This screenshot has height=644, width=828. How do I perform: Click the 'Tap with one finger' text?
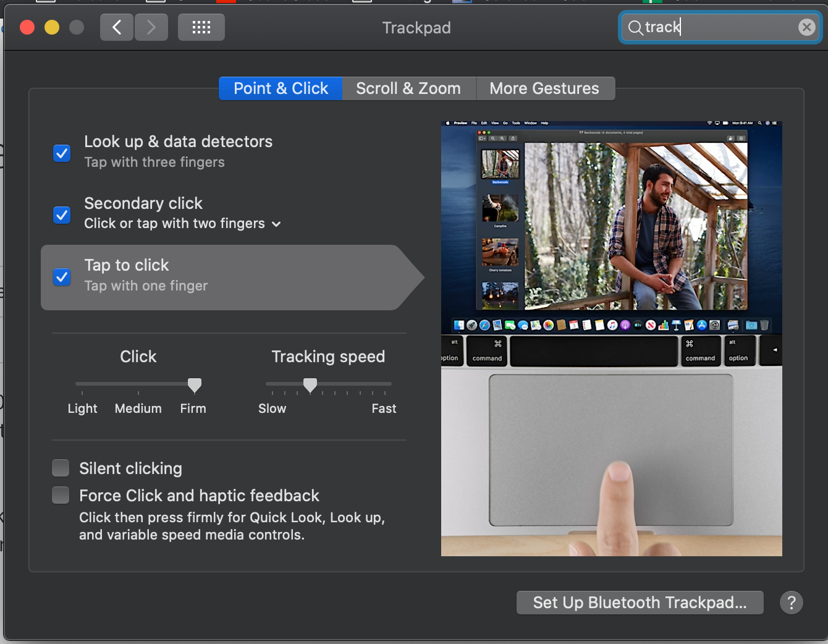(146, 286)
